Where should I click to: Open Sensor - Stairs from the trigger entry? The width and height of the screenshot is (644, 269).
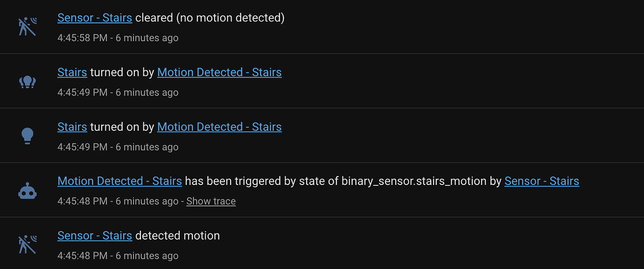tap(541, 181)
